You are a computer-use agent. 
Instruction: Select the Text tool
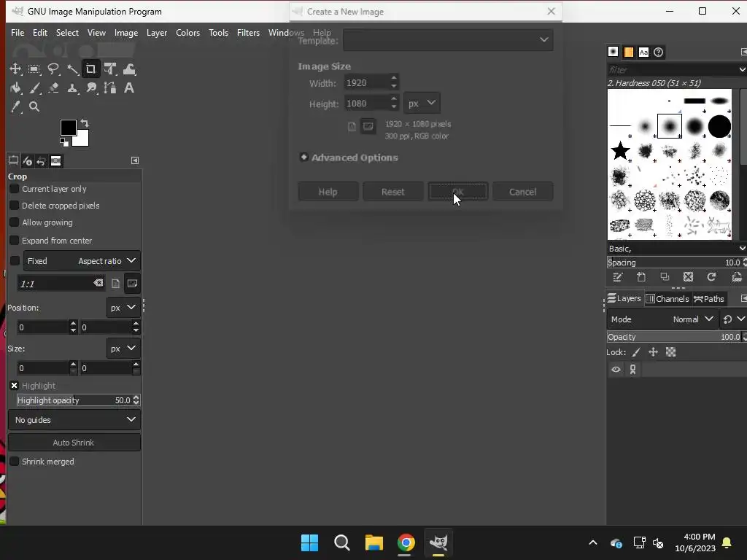pyautogui.click(x=129, y=88)
